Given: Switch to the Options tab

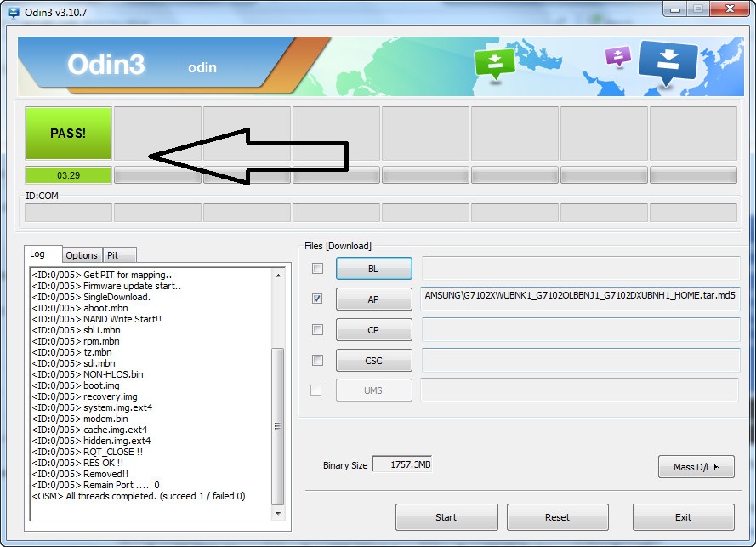Looking at the screenshot, I should point(82,254).
